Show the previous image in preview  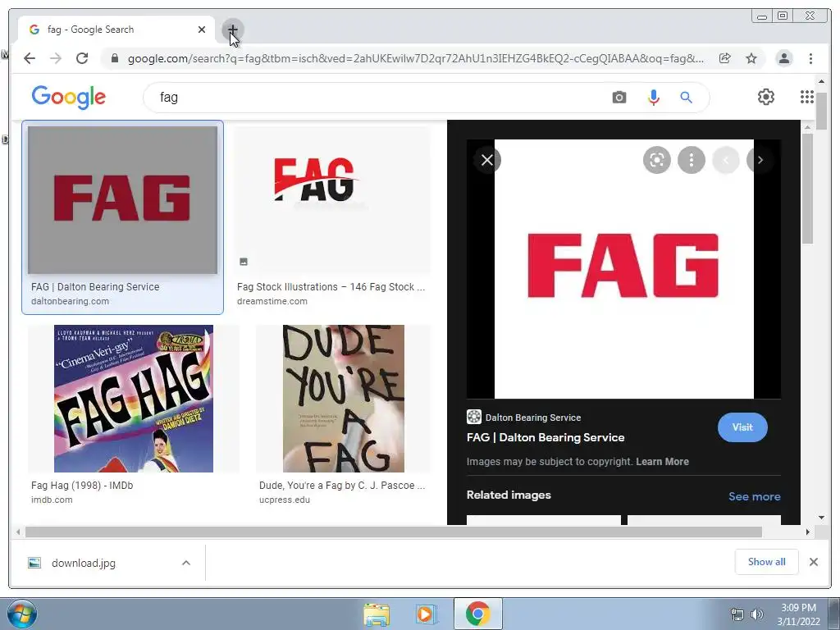[726, 160]
